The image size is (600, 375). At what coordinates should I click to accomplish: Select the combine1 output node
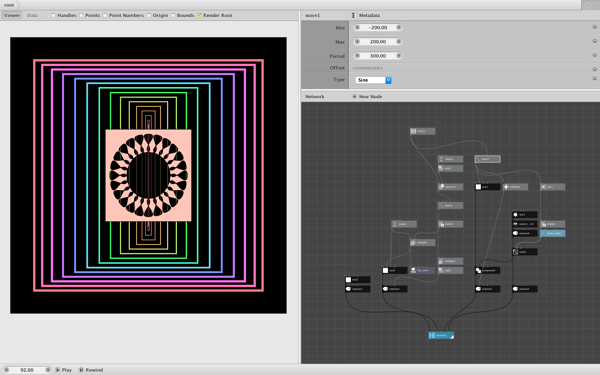tap(441, 336)
